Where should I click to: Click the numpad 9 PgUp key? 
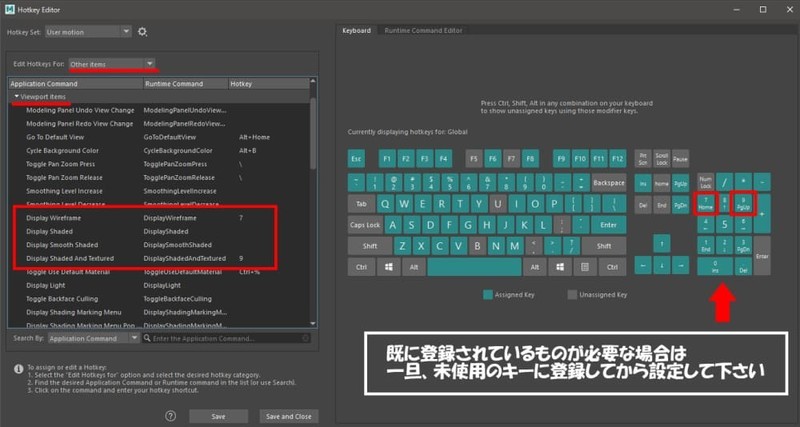point(743,203)
